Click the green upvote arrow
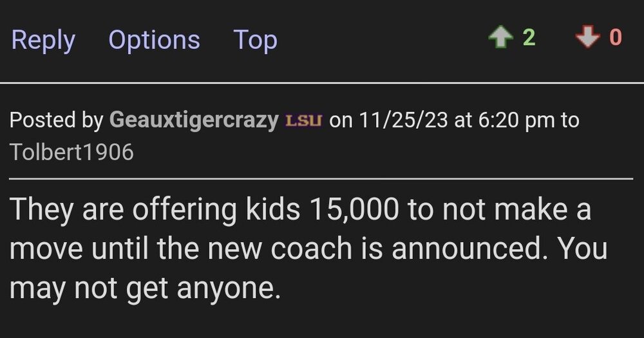Screen dimensions: 644x338 500,38
